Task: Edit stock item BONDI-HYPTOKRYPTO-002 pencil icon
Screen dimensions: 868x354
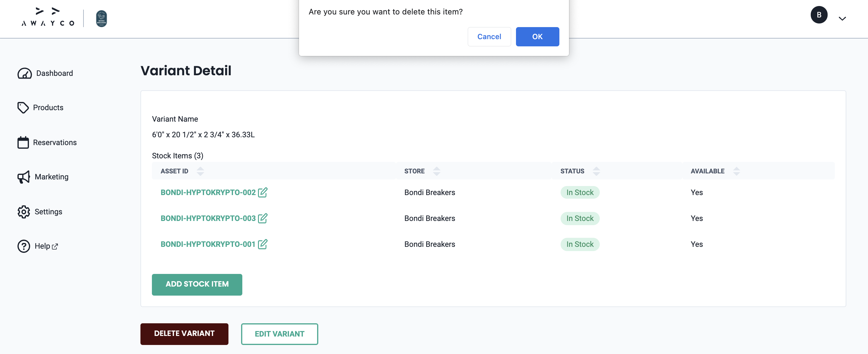Action: [263, 192]
